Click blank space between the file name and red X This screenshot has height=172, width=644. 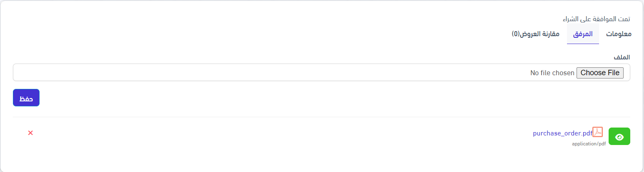pyautogui.click(x=271, y=133)
